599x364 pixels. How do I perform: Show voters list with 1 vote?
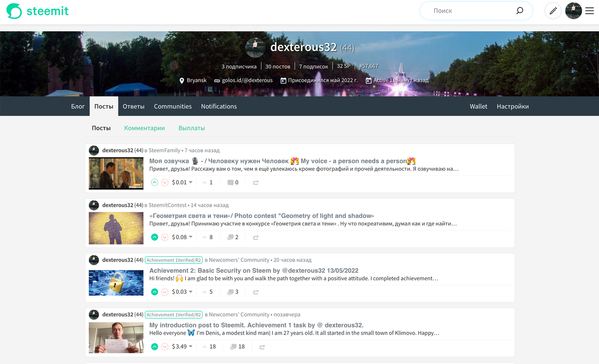pyautogui.click(x=207, y=182)
